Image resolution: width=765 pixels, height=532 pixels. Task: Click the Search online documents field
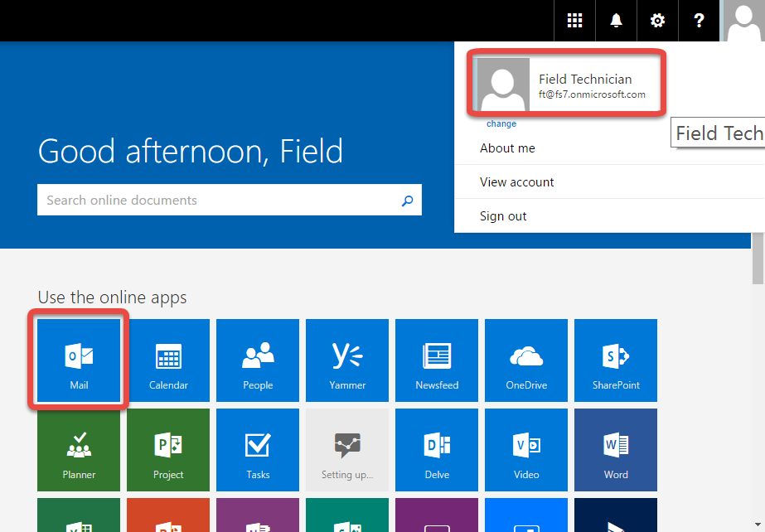(230, 200)
